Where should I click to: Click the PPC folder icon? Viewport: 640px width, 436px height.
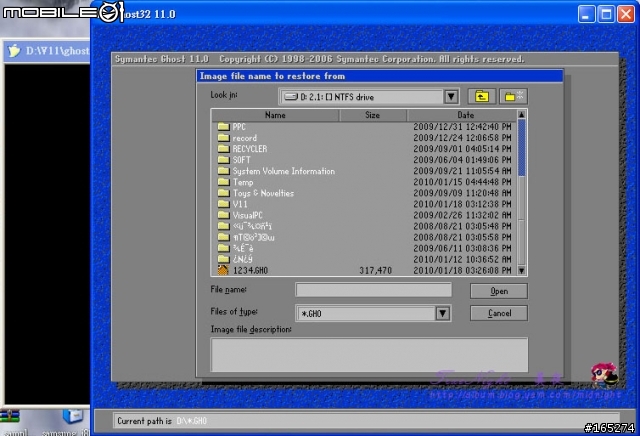223,127
